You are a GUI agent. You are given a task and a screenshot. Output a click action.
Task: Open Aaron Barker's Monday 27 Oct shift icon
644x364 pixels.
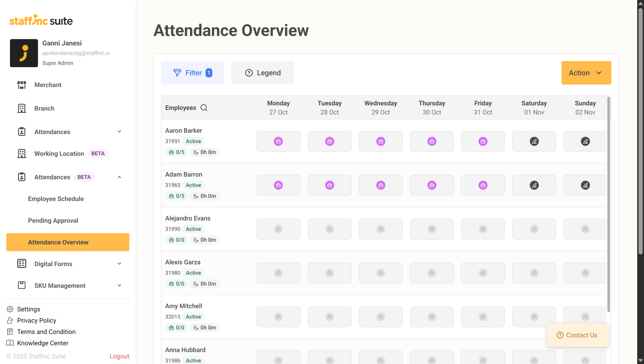click(278, 141)
